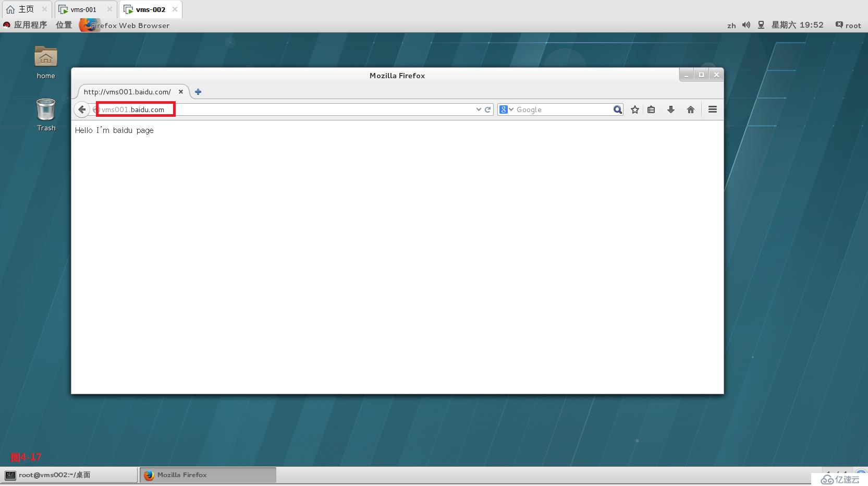Open the network connection icon
This screenshot has width=868, height=486.
(x=761, y=25)
